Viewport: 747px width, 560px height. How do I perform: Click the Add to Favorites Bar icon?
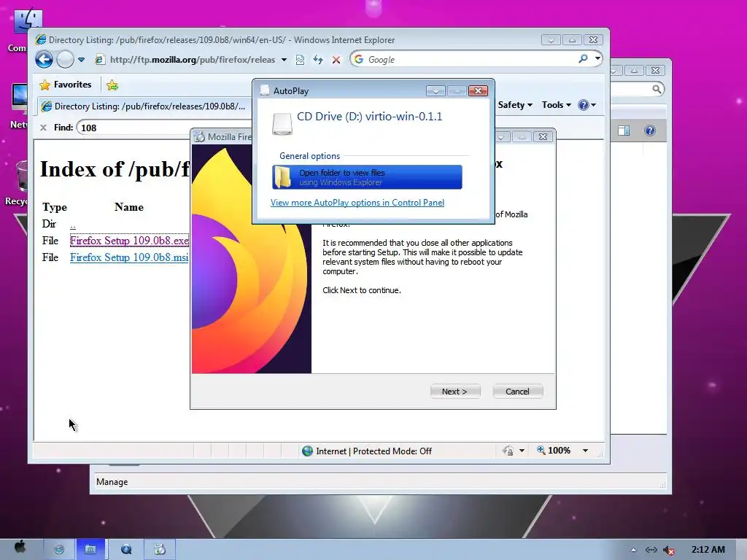pos(112,85)
